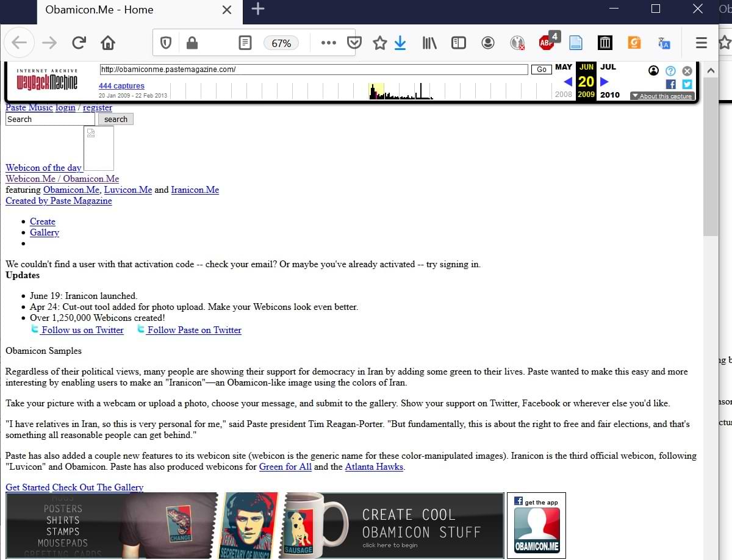
Task: Open the downloads panel
Action: tap(400, 43)
